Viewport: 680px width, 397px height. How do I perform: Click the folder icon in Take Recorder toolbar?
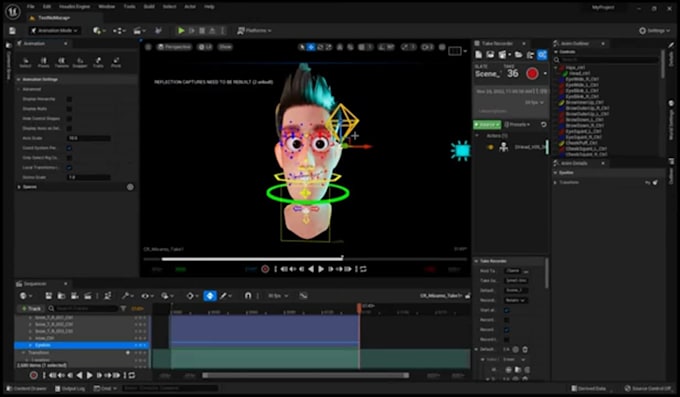pos(518,55)
